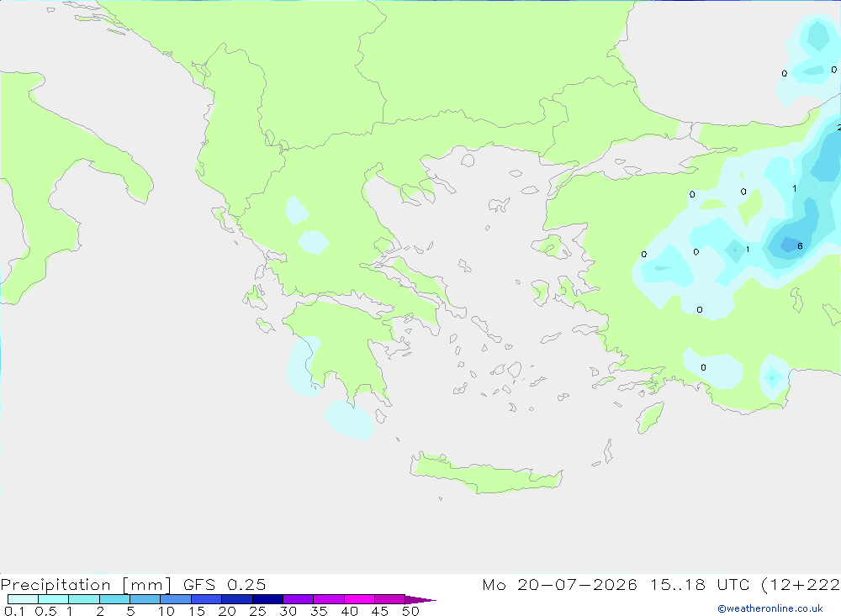The image size is (841, 616).
Task: Click the '40' legend scale number
Action: click(x=349, y=611)
